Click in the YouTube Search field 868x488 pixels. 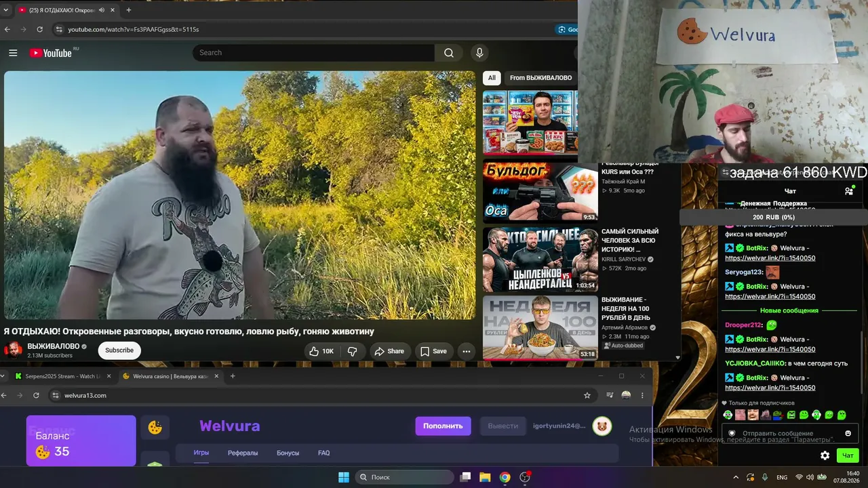[313, 53]
